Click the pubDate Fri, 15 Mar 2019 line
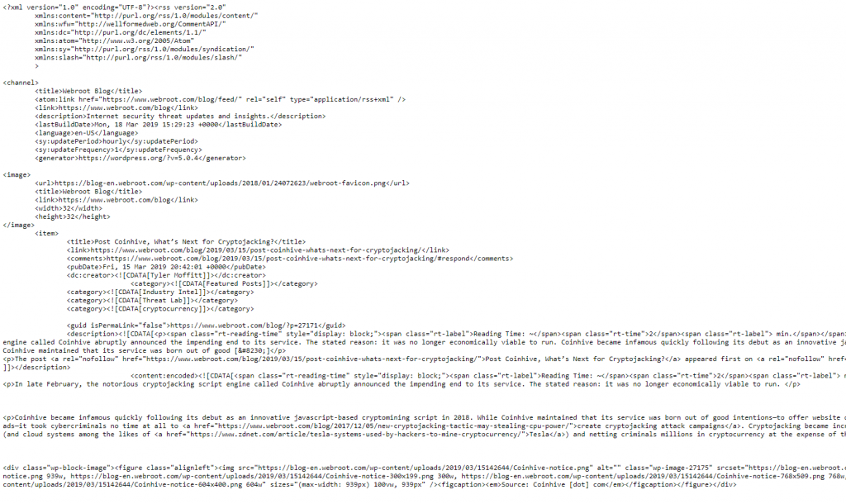Screen dimensions: 846x504 (x=166, y=267)
